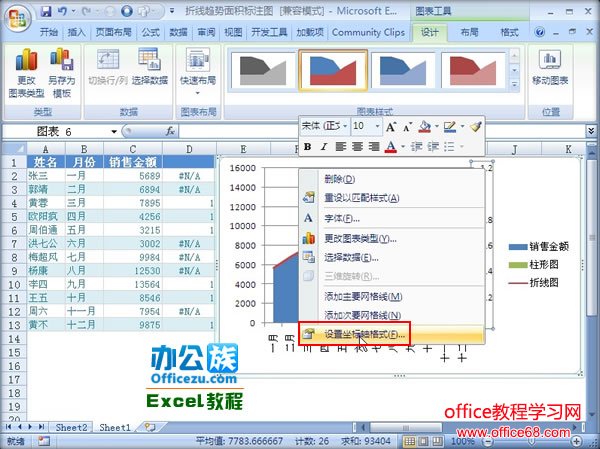Open the 开始 (Home) tab
The image size is (600, 449).
(49, 33)
